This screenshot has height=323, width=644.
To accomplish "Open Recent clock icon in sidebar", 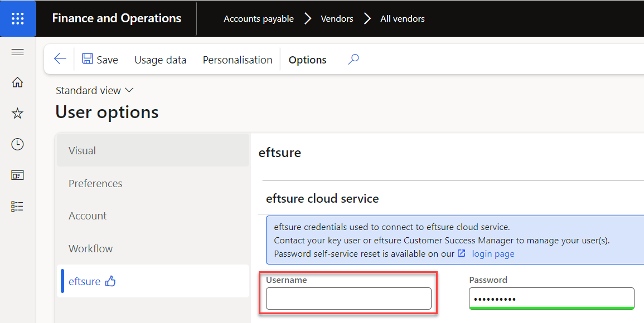I will pyautogui.click(x=18, y=144).
